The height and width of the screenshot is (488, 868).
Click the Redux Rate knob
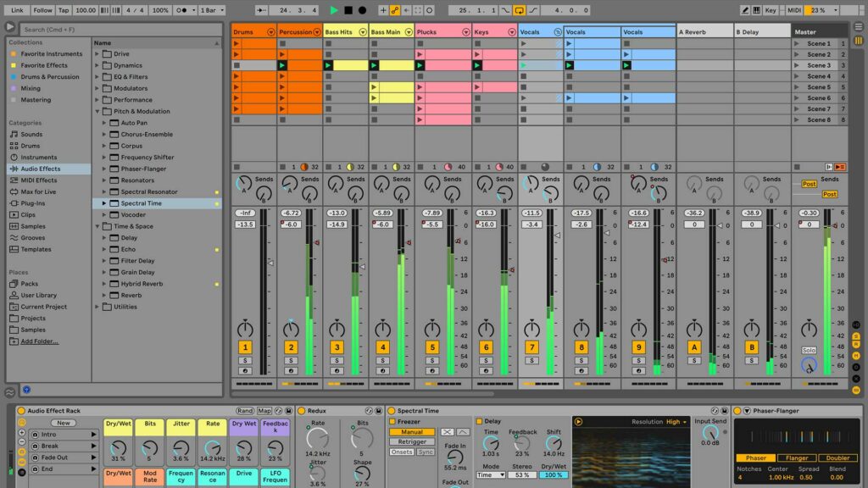pyautogui.click(x=318, y=439)
